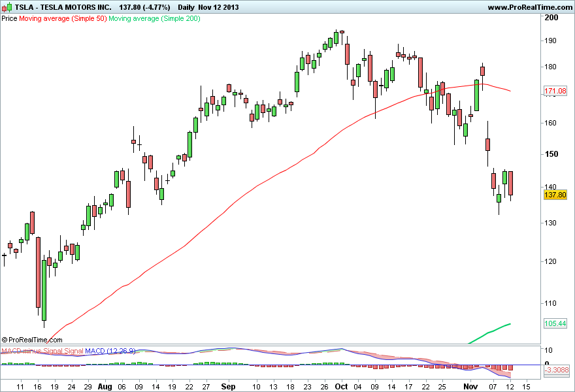Click the 12 date label after Nov

(x=510, y=387)
